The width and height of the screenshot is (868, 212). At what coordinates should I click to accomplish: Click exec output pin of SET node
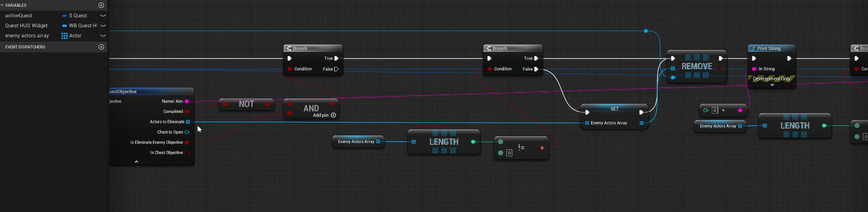[x=641, y=113]
